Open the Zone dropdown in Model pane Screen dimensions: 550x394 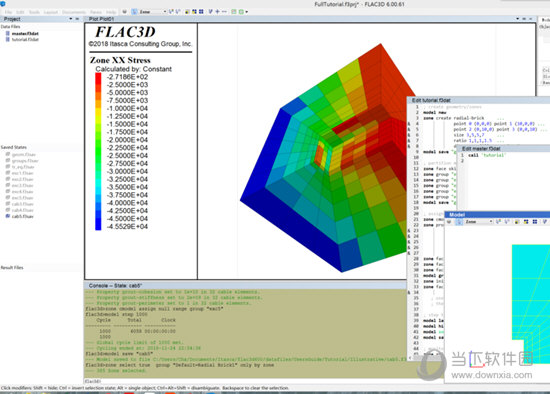tap(479, 222)
